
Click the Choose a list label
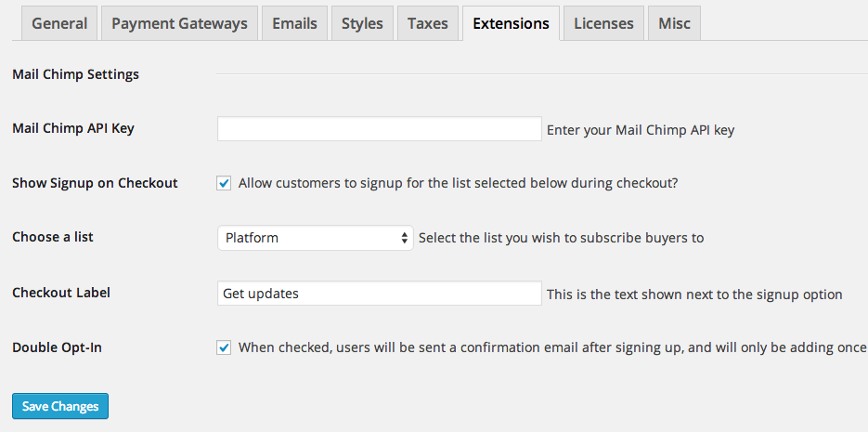[x=53, y=237]
